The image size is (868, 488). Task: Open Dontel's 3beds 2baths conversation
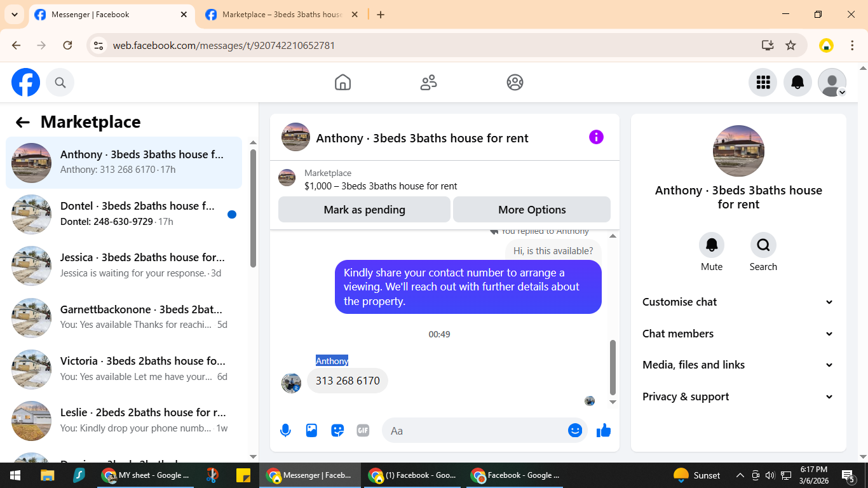click(x=124, y=214)
